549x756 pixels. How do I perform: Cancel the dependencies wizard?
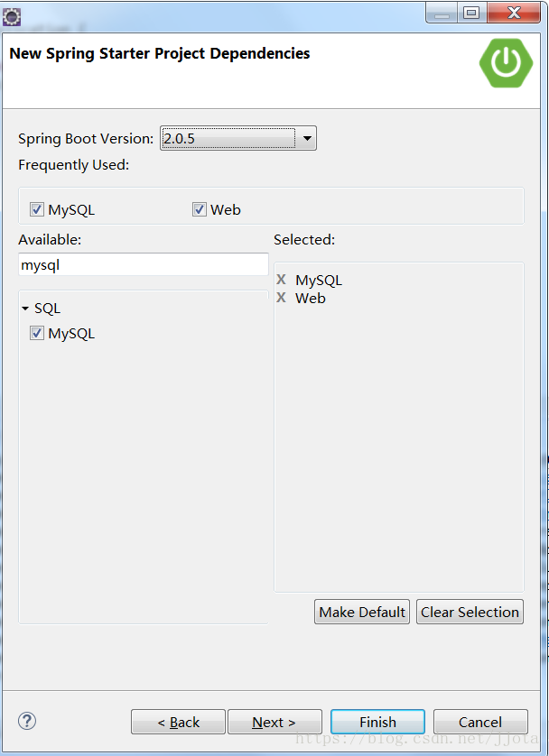480,722
